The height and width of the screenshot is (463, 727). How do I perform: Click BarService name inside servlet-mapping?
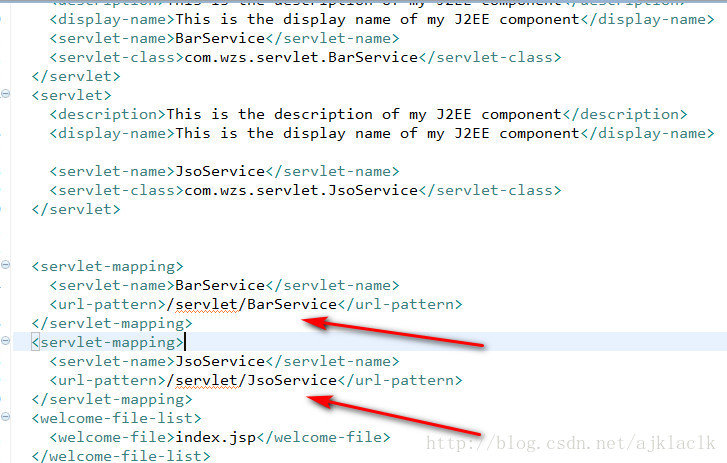[x=220, y=285]
